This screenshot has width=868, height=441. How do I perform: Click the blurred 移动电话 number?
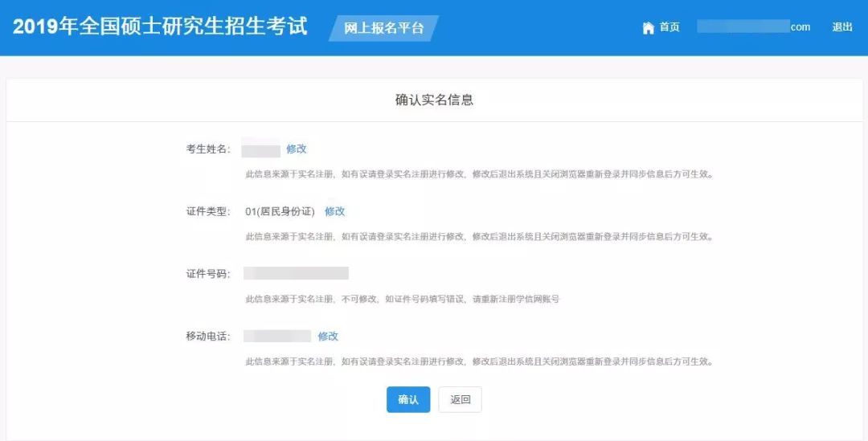[x=277, y=336]
